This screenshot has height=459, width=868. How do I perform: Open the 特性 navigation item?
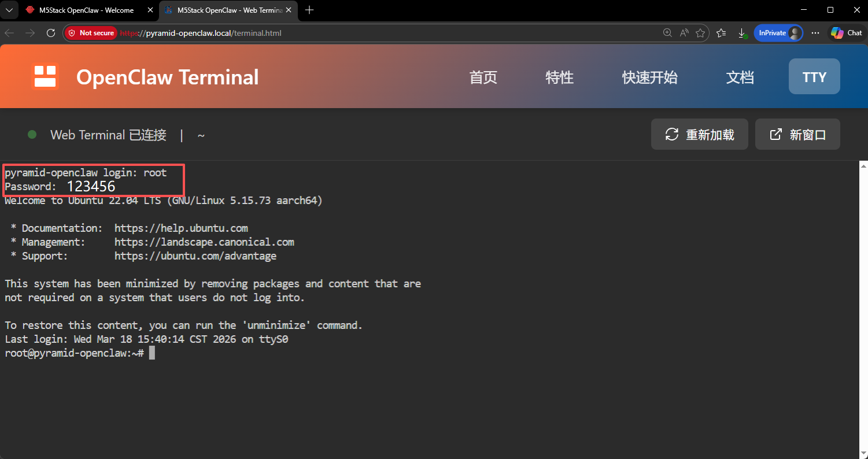tap(559, 77)
